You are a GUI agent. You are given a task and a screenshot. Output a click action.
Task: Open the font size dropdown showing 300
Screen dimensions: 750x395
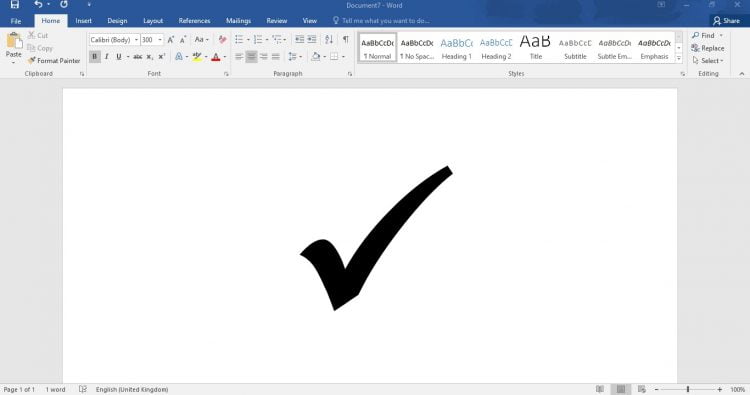click(x=160, y=40)
